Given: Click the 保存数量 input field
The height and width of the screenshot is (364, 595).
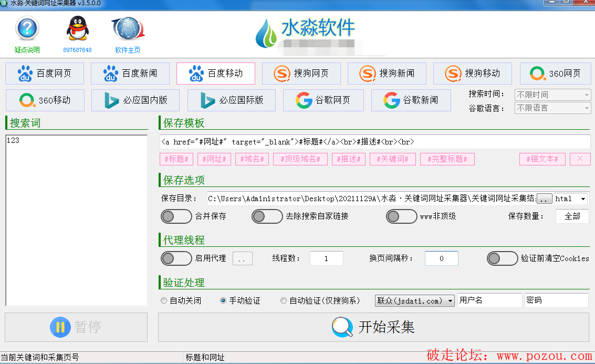Looking at the screenshot, I should 572,216.
